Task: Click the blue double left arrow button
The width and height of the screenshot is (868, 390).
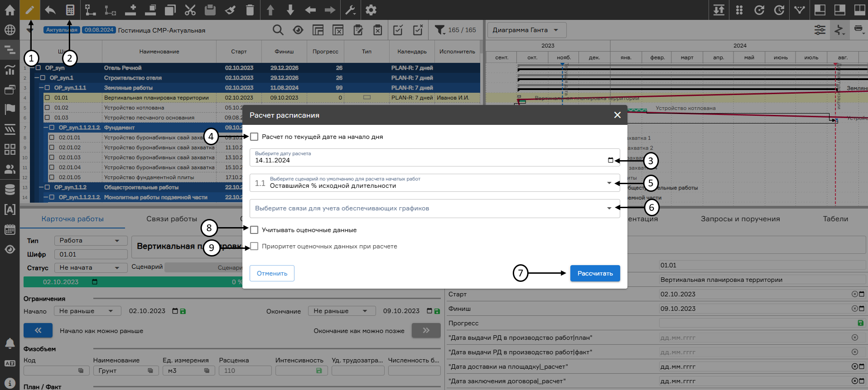Action: pos(38,330)
